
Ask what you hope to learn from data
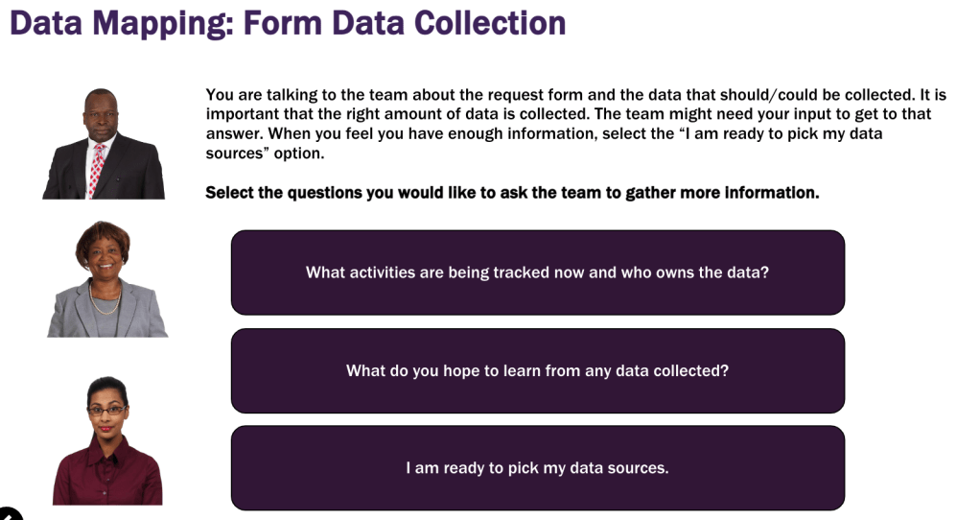tap(537, 370)
